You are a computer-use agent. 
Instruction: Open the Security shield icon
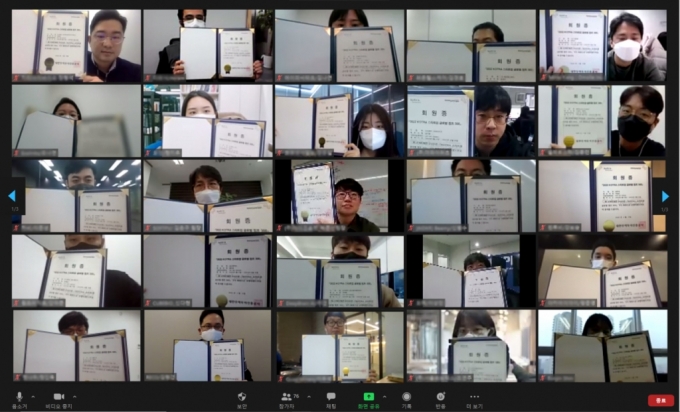point(241,398)
